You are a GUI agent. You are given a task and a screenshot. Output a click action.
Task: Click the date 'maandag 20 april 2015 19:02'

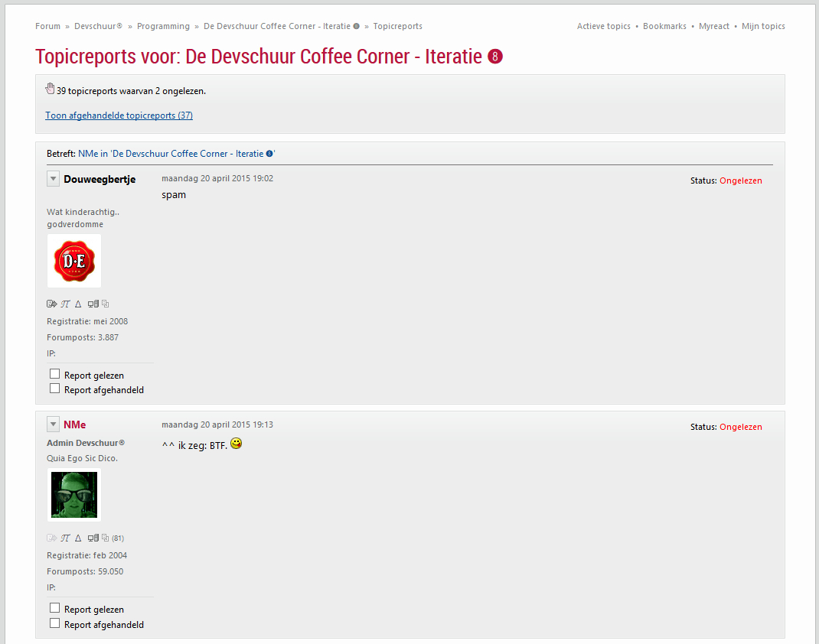coord(217,178)
